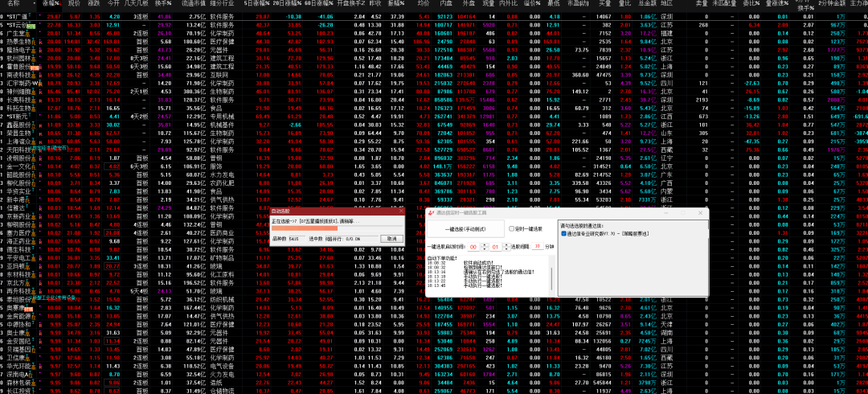Close the 自动选股 progress dialog

(x=400, y=211)
